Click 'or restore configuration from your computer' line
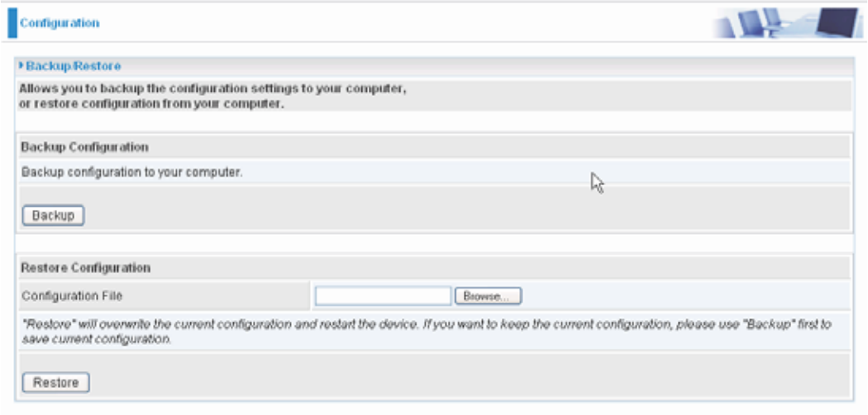 point(151,103)
